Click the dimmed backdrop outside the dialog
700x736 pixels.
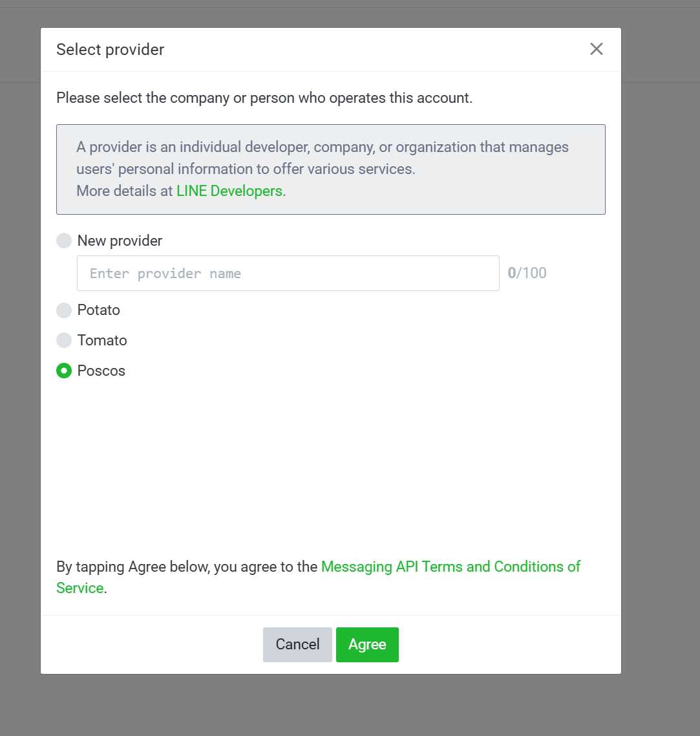659,388
